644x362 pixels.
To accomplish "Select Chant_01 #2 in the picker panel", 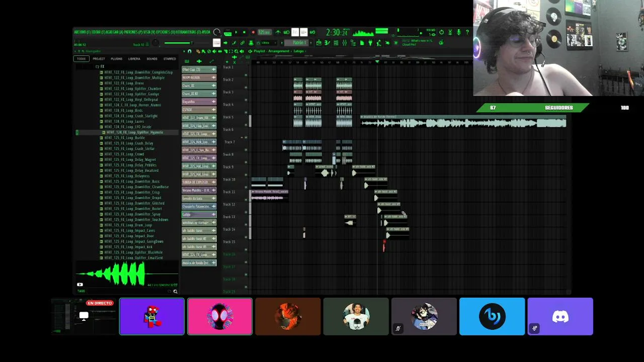I will click(x=199, y=94).
